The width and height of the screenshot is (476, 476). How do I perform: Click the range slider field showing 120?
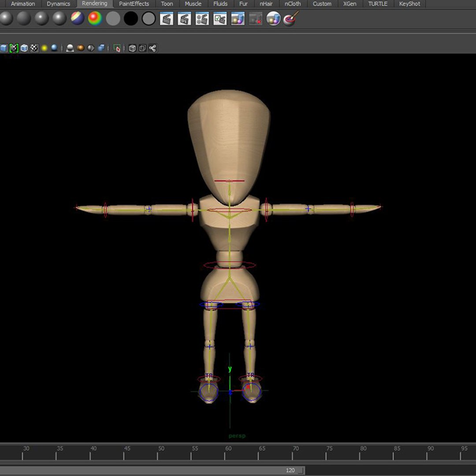click(x=290, y=470)
